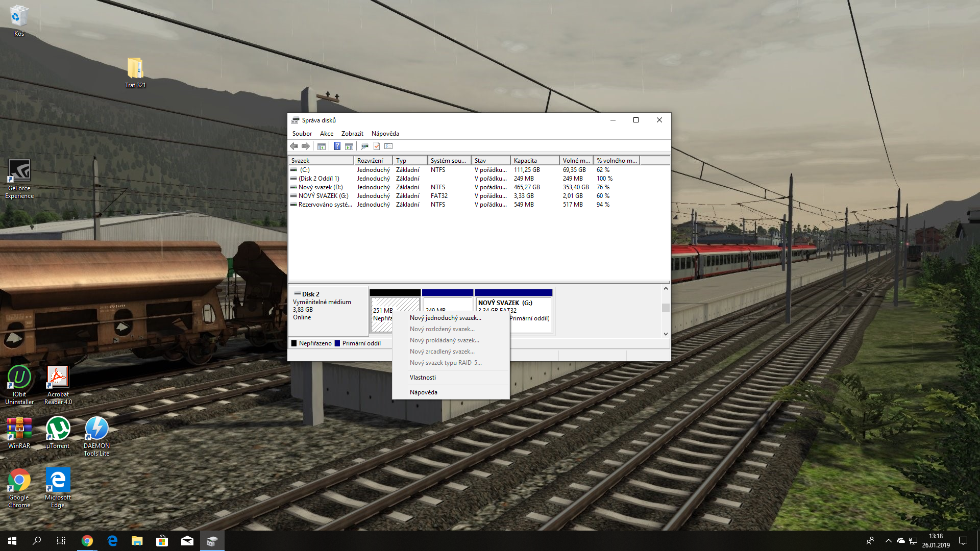Click the Back arrow in toolbar

(294, 146)
